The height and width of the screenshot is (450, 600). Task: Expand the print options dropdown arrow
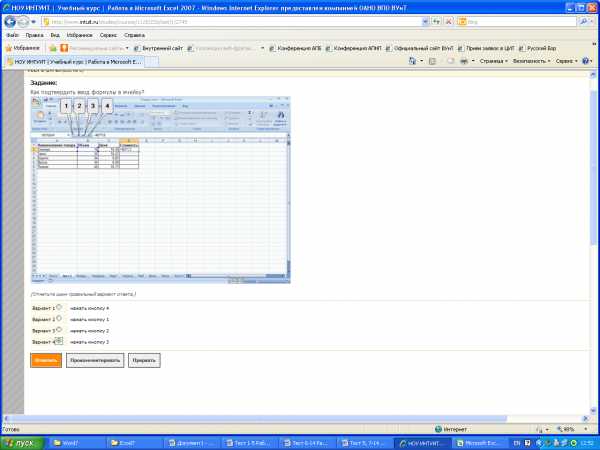click(473, 61)
